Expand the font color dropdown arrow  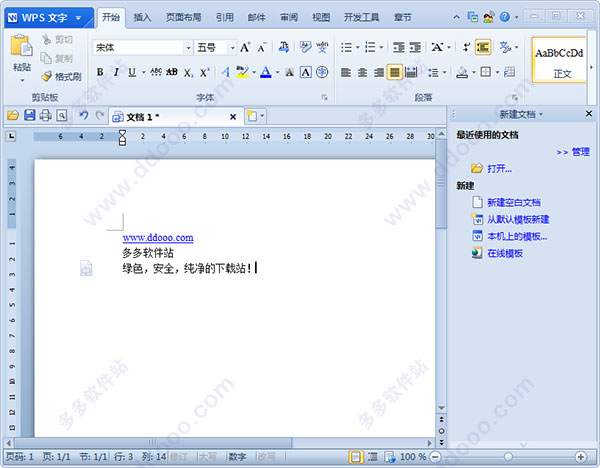tap(277, 72)
